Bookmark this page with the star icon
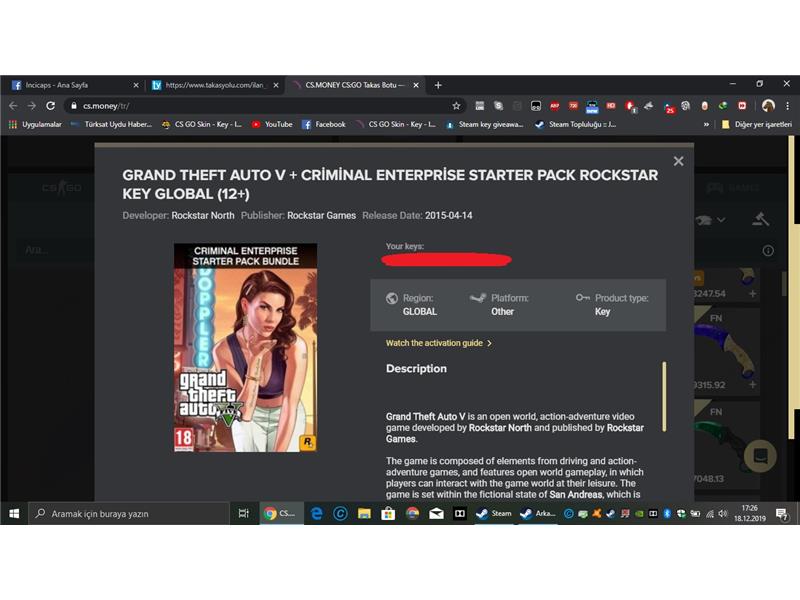This screenshot has width=800, height=600. (456, 106)
